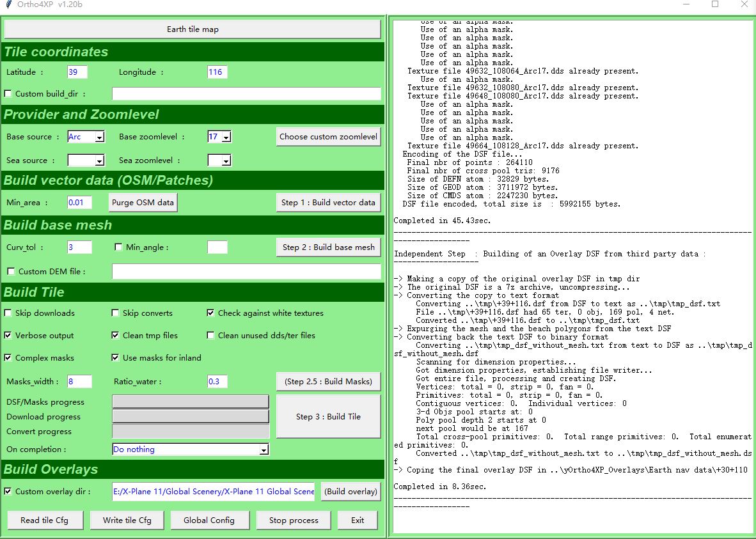Click Read tile Cfg button
Viewport: 756px width, 539px height.
(x=45, y=520)
